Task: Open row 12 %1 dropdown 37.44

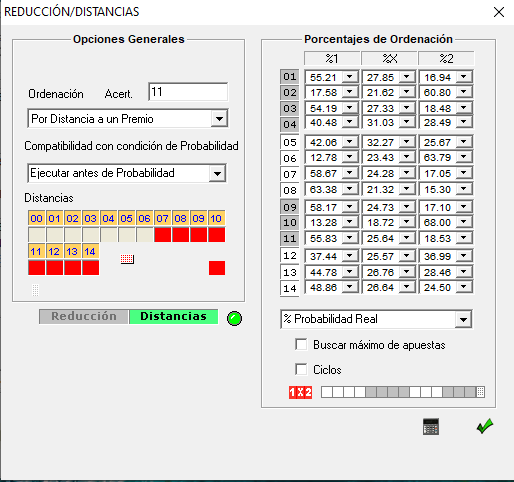Action: 349,256
